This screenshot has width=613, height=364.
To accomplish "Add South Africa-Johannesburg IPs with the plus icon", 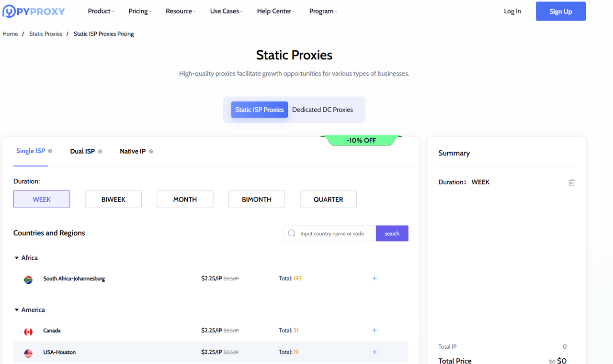I will tap(375, 278).
